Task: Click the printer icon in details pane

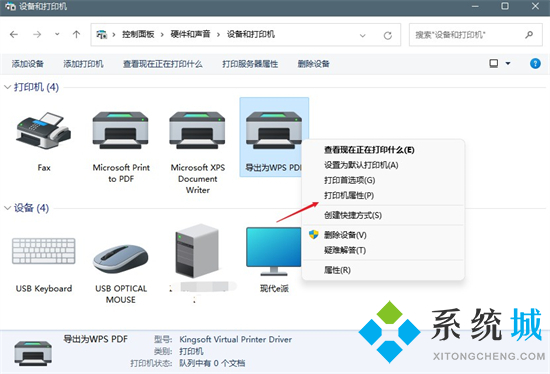Action: click(x=33, y=353)
